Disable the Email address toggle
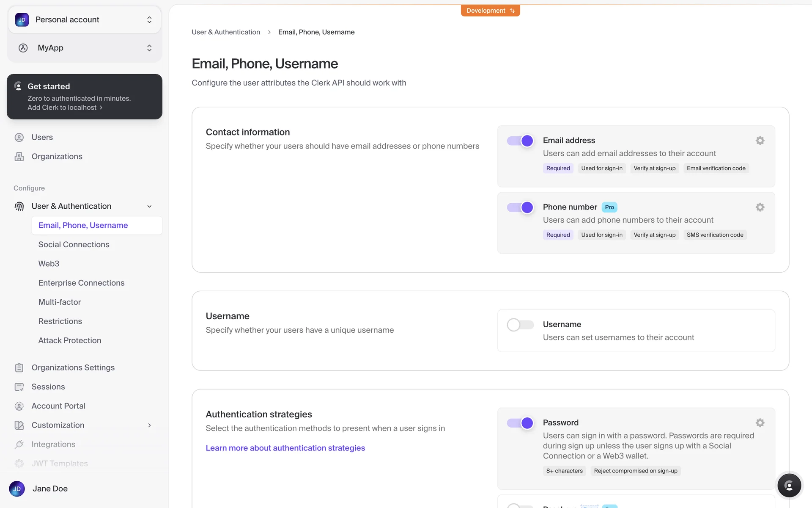Viewport: 812px width, 508px height. pyautogui.click(x=520, y=141)
